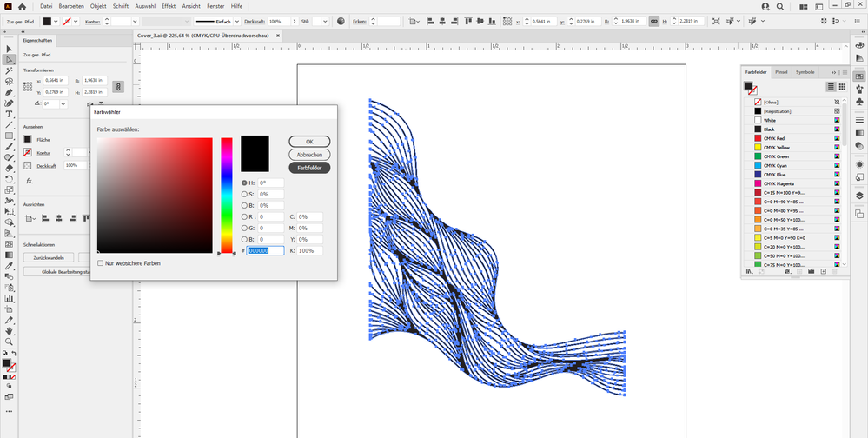The image size is (868, 438).
Task: Click the Farbfelder button in dialog
Action: (309, 168)
